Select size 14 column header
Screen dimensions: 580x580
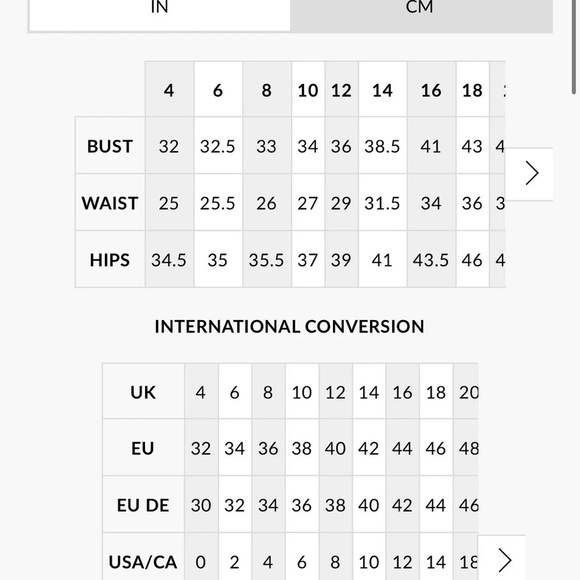click(x=382, y=89)
